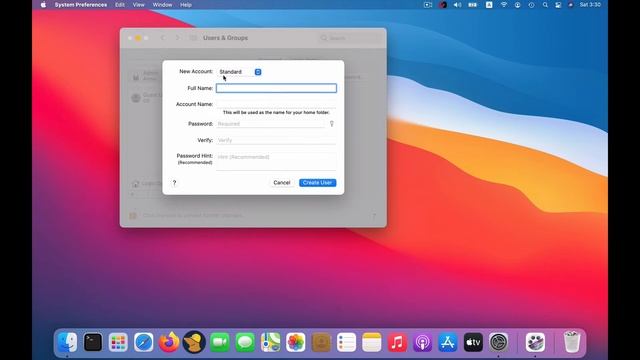The height and width of the screenshot is (360, 640).
Task: Click the Verify password field
Action: [x=276, y=140]
